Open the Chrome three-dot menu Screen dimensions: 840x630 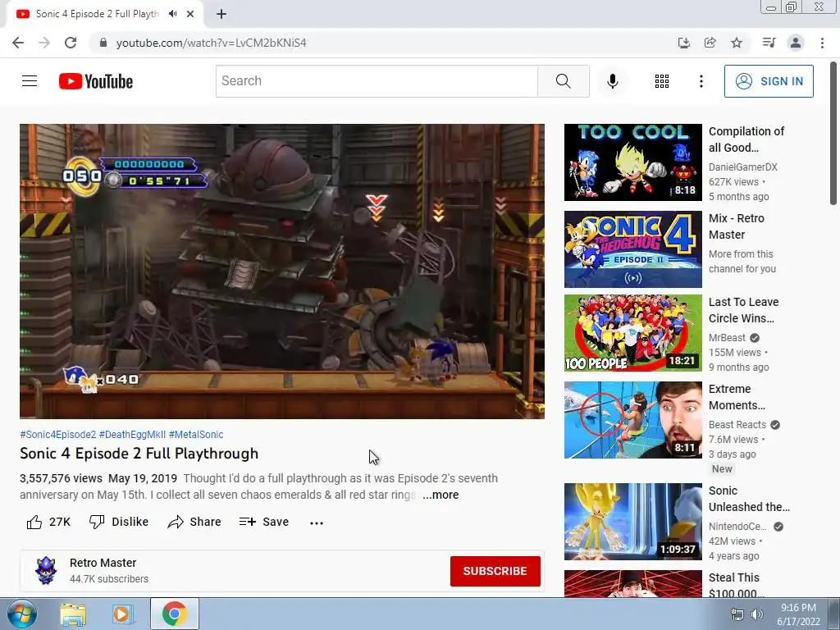(x=822, y=43)
